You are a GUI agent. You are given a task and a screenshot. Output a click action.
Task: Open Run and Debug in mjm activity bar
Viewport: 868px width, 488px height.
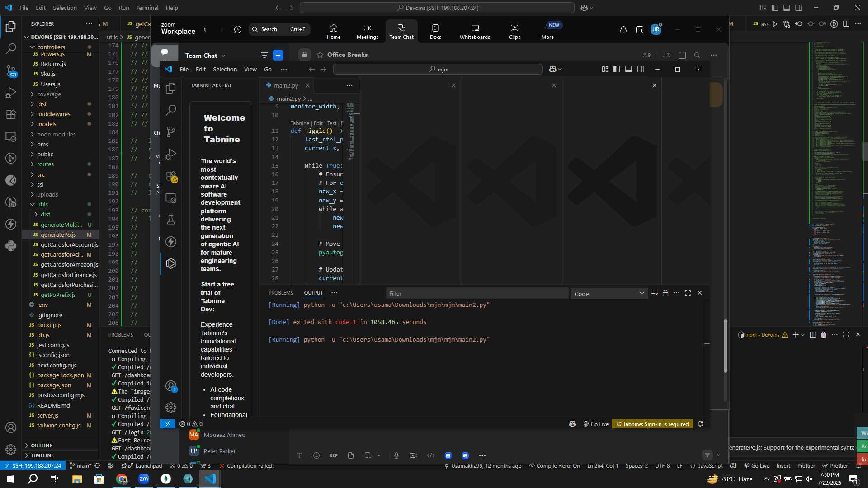coord(171,154)
